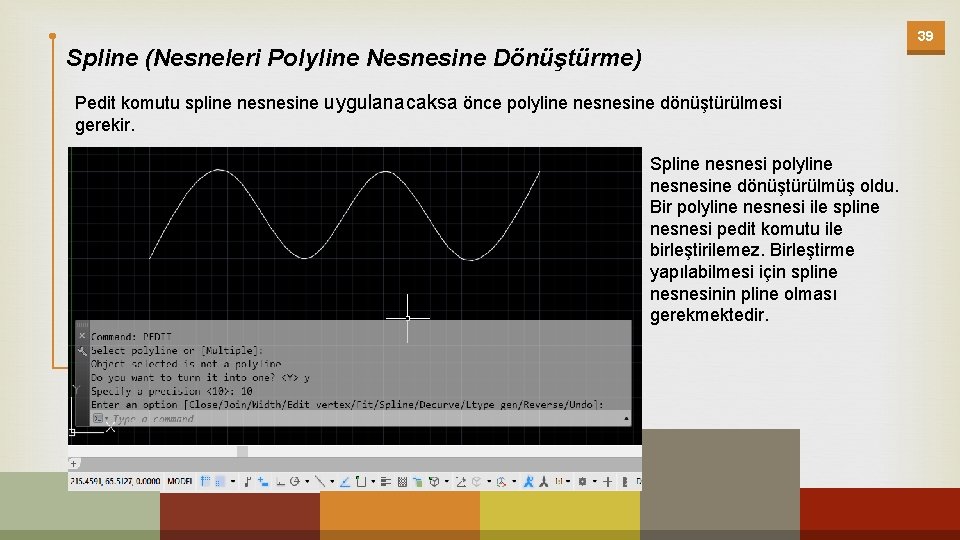Choose the Undo option in command line
This screenshot has height=540, width=960.
pyautogui.click(x=580, y=405)
